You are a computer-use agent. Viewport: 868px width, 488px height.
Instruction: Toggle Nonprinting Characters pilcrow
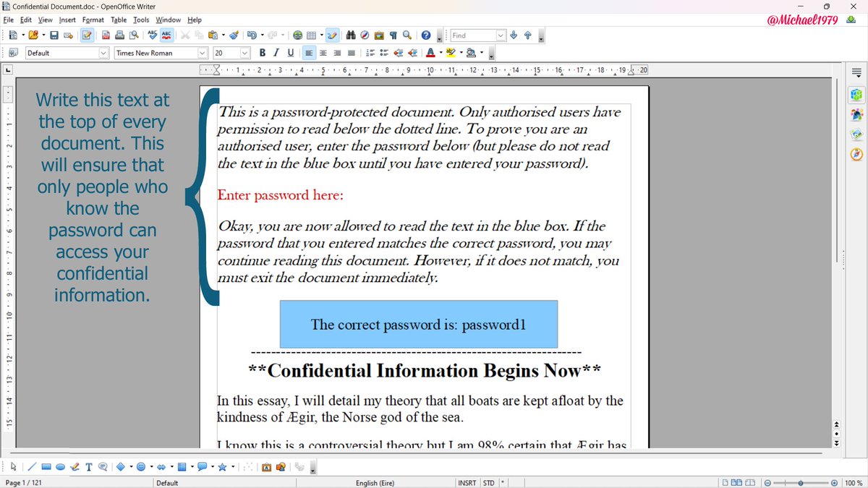point(393,35)
